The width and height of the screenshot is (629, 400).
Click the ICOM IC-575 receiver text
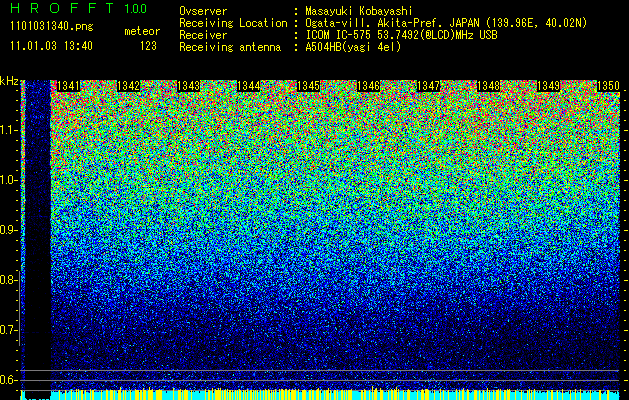click(x=401, y=35)
